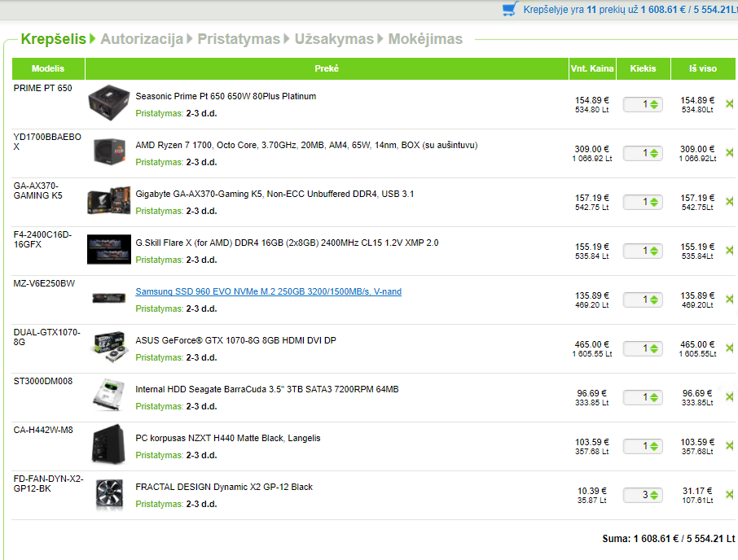Remove AMD Ryzen 7 1700 from cart
The width and height of the screenshot is (738, 560).
click(730, 153)
